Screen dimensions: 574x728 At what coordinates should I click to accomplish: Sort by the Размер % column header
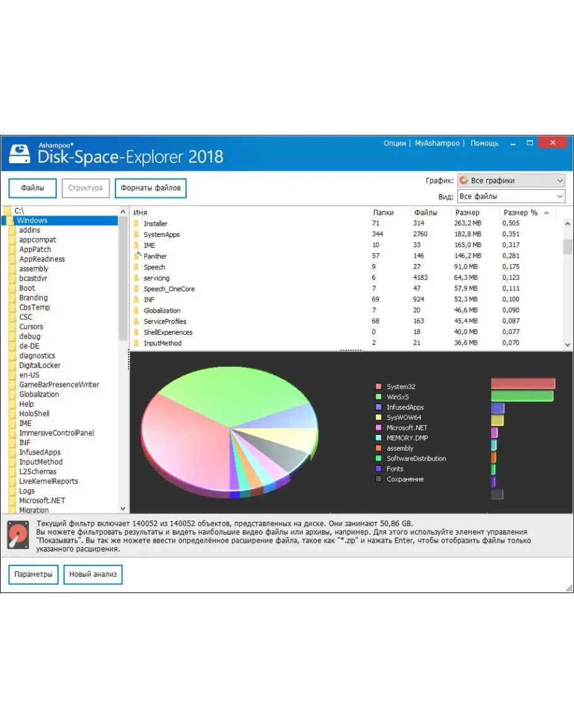pyautogui.click(x=520, y=212)
